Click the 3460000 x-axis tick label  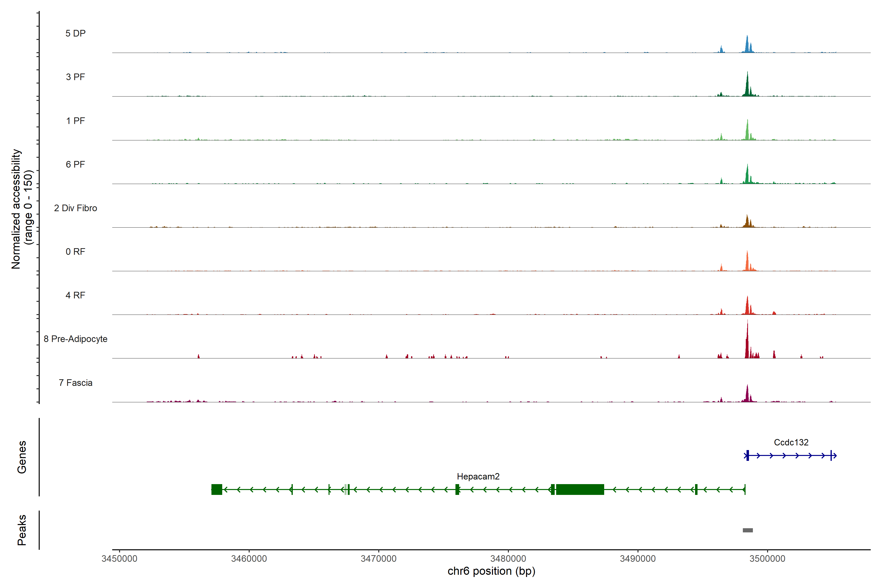(x=249, y=558)
